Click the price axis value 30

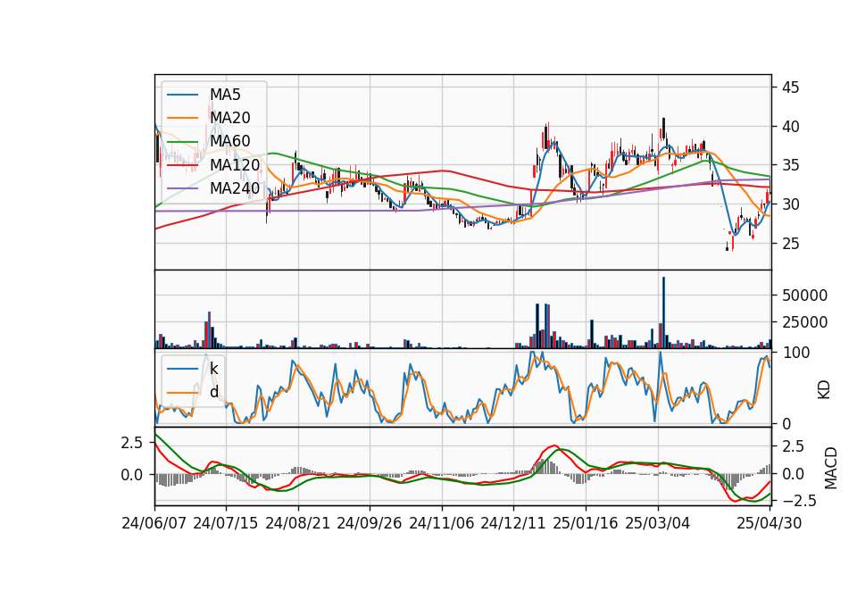coord(790,204)
